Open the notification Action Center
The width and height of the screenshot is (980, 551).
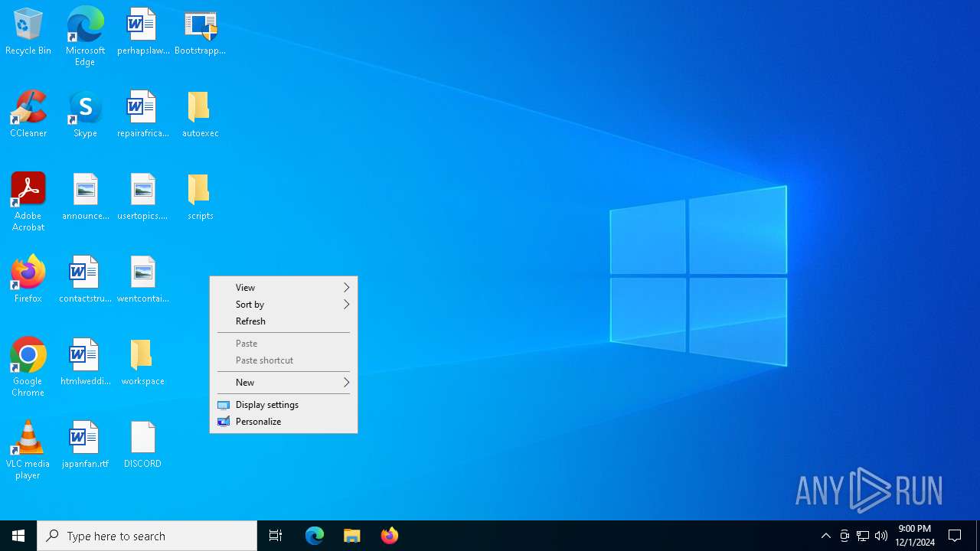[955, 536]
